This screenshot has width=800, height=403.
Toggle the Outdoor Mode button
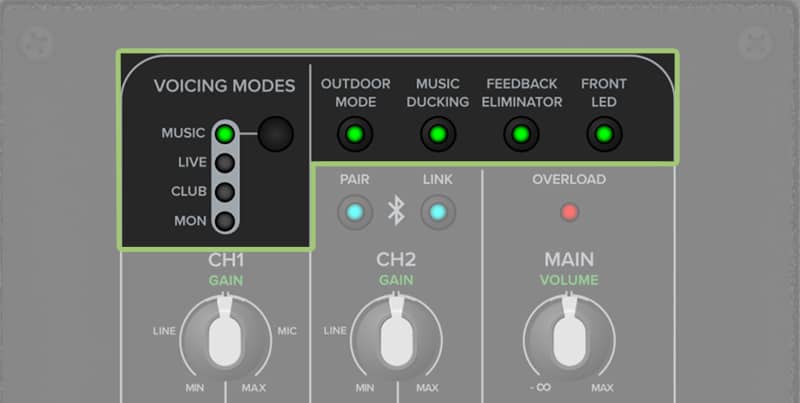[355, 134]
